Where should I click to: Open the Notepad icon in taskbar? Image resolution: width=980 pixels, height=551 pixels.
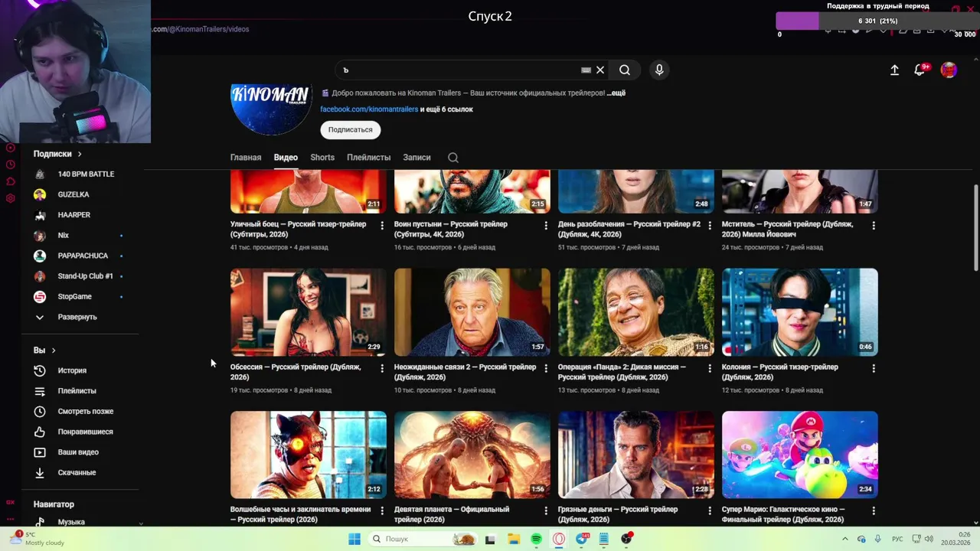604,539
